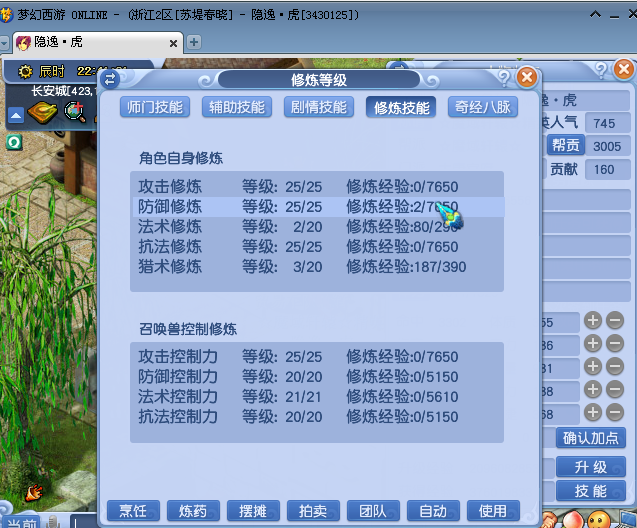Image resolution: width=637 pixels, height=528 pixels.
Task: Open the 摆摊 stall button
Action: (253, 511)
